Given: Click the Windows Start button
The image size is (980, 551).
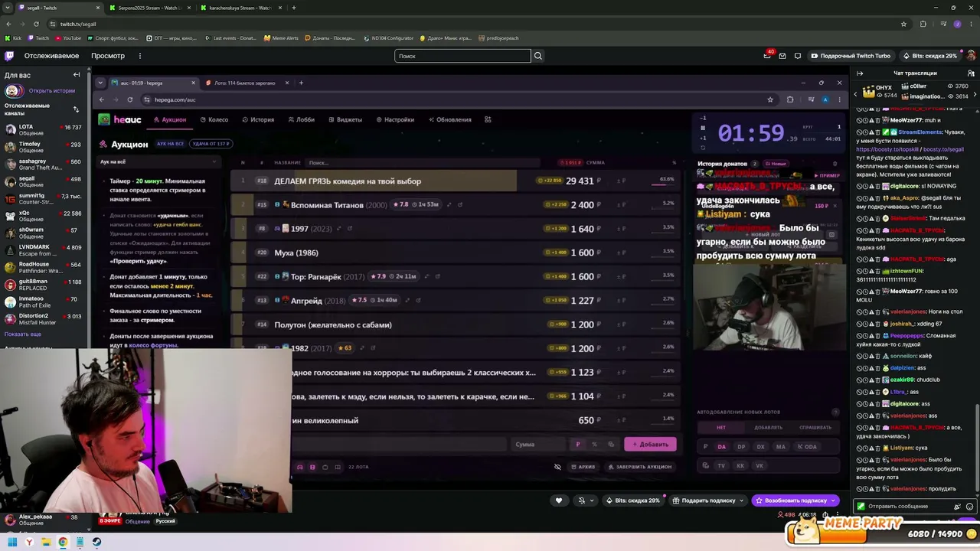Looking at the screenshot, I should [12, 543].
